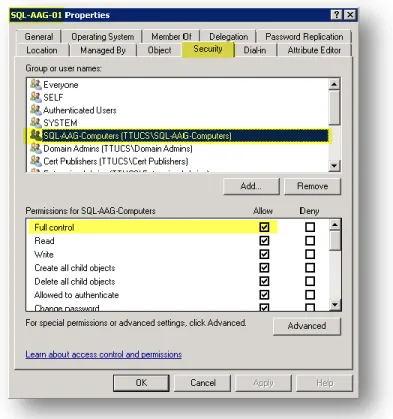The height and width of the screenshot is (419, 393).
Task: Open the Password Replication tab
Action: click(304, 37)
